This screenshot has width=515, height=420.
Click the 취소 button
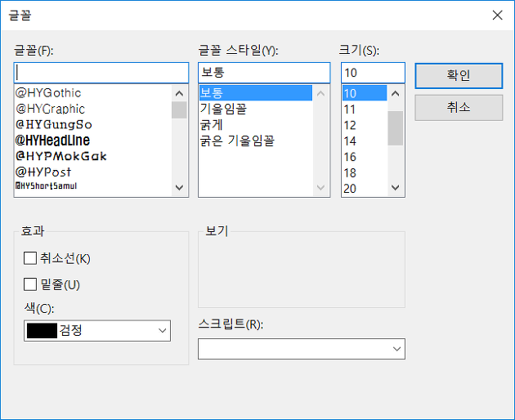[x=459, y=108]
